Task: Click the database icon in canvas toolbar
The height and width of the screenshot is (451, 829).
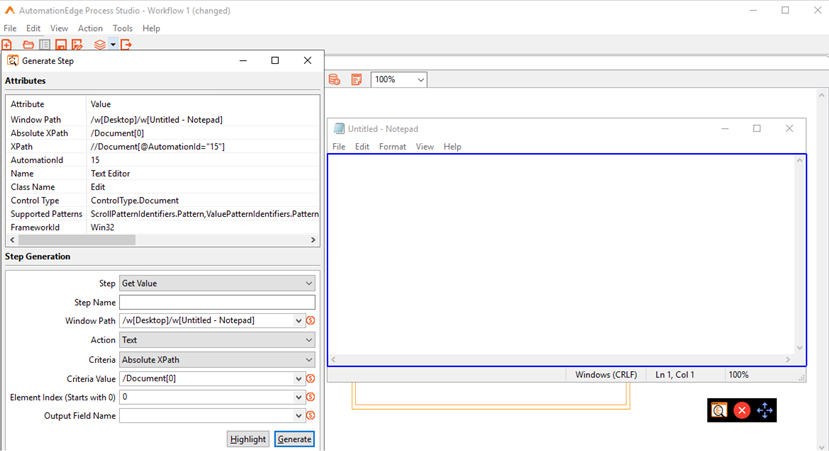Action: pyautogui.click(x=335, y=80)
